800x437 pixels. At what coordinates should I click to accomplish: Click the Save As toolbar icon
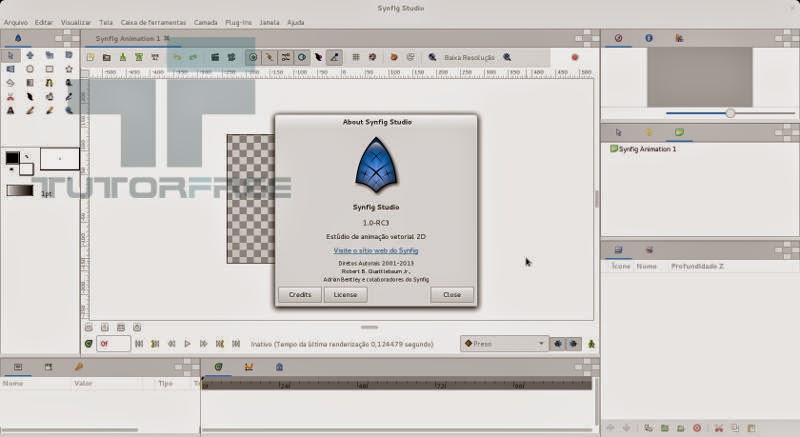tap(139, 57)
